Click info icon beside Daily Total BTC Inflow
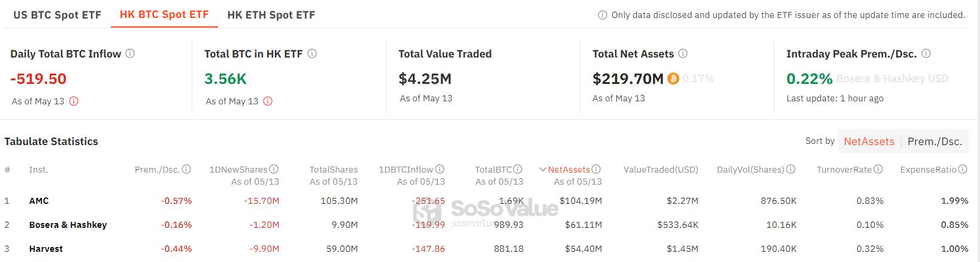Screen dimensions: 980x262 click(x=130, y=53)
